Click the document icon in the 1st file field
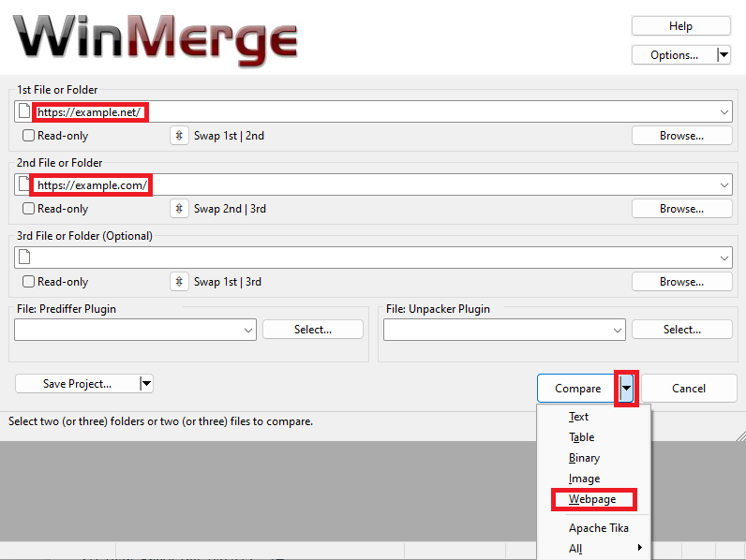 pos(25,112)
